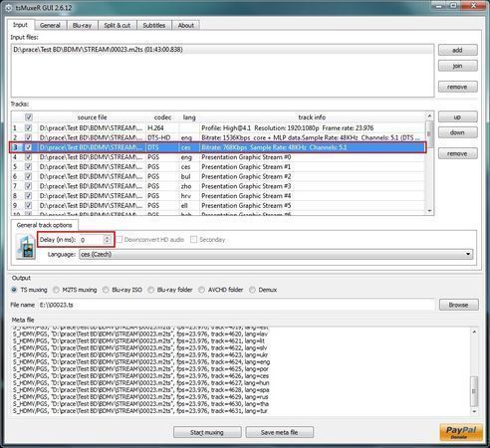Image resolution: width=490 pixels, height=448 pixels.
Task: Select Presentation Graphic Stream #1 row
Action: 218,166
